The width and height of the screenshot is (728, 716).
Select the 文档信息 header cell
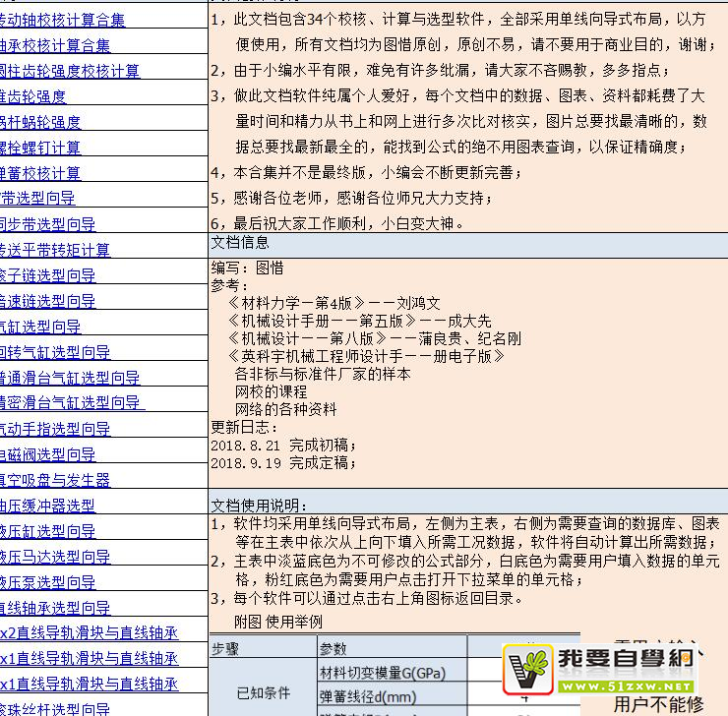pos(240,242)
